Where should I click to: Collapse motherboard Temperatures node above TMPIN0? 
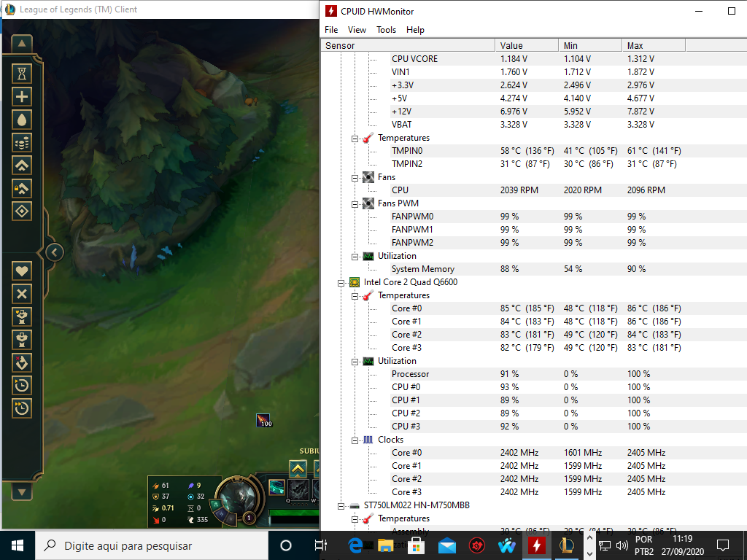coord(355,139)
